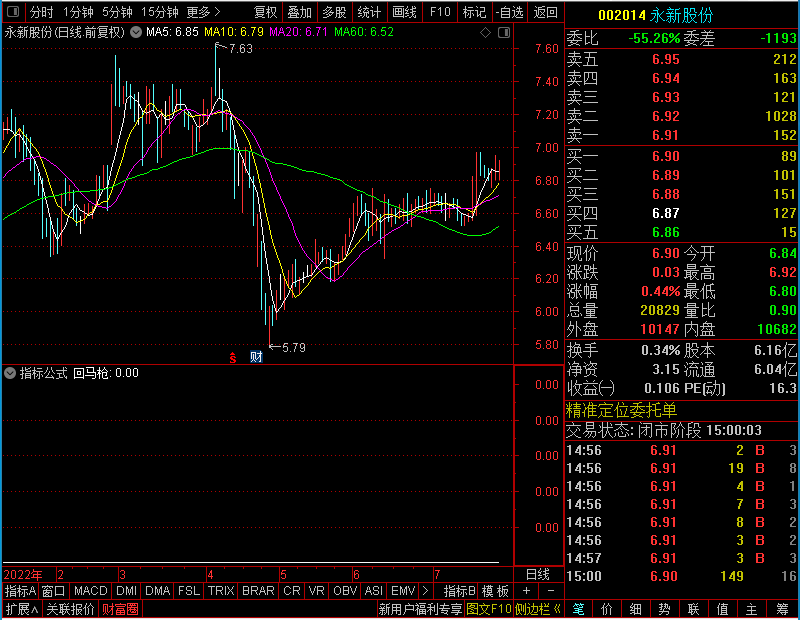
Task: Toggle the side panel icon beside the diamond
Action: pyautogui.click(x=504, y=33)
